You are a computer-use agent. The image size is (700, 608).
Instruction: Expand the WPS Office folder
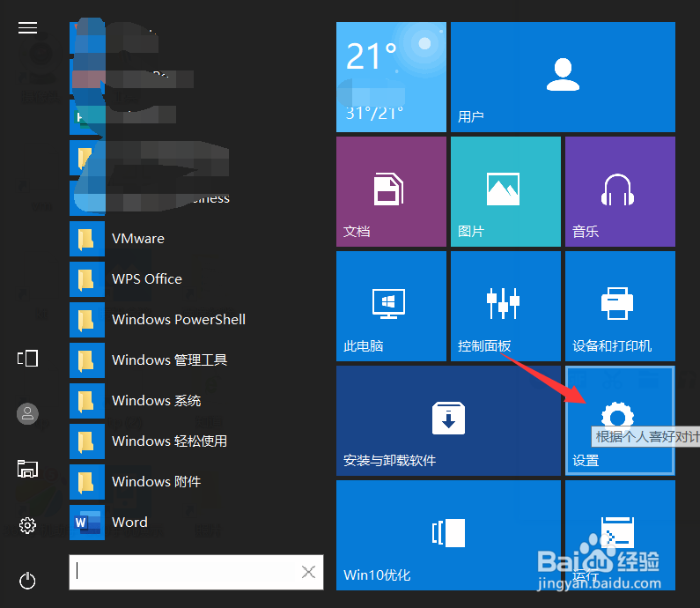tap(196, 279)
